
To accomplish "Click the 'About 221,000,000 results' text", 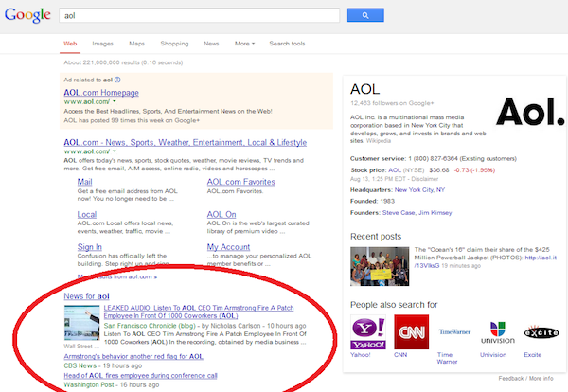I will click(123, 62).
